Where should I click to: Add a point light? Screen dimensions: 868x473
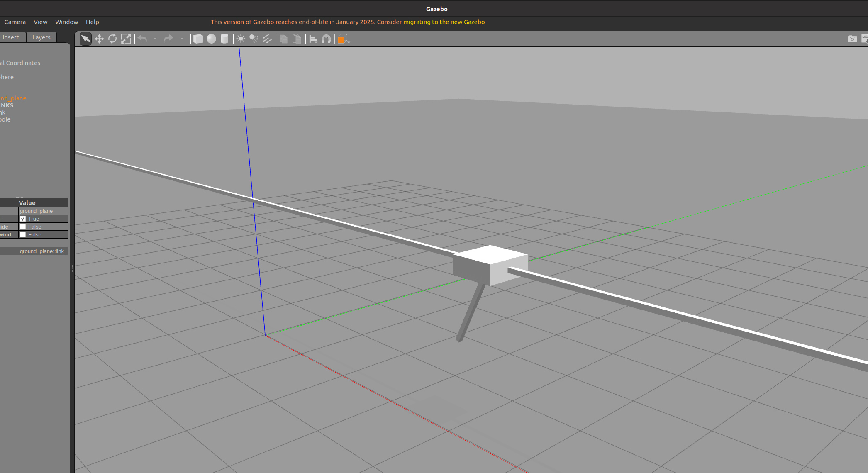tap(241, 39)
